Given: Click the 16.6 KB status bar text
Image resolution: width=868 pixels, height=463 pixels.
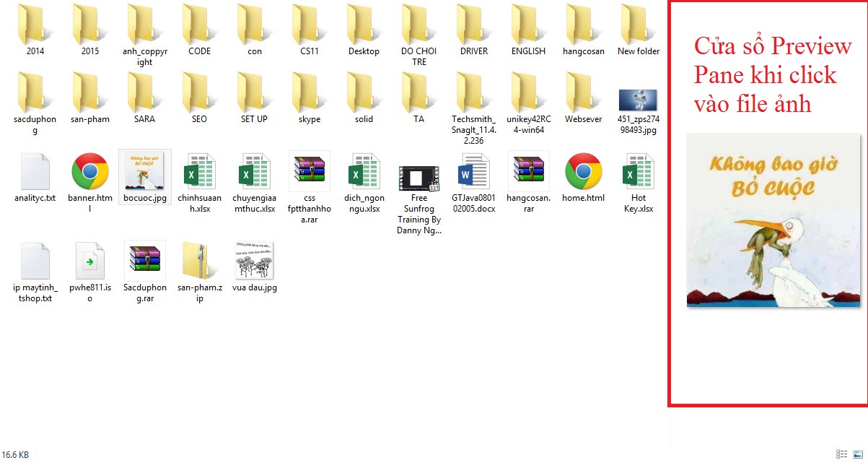Looking at the screenshot, I should point(15,455).
